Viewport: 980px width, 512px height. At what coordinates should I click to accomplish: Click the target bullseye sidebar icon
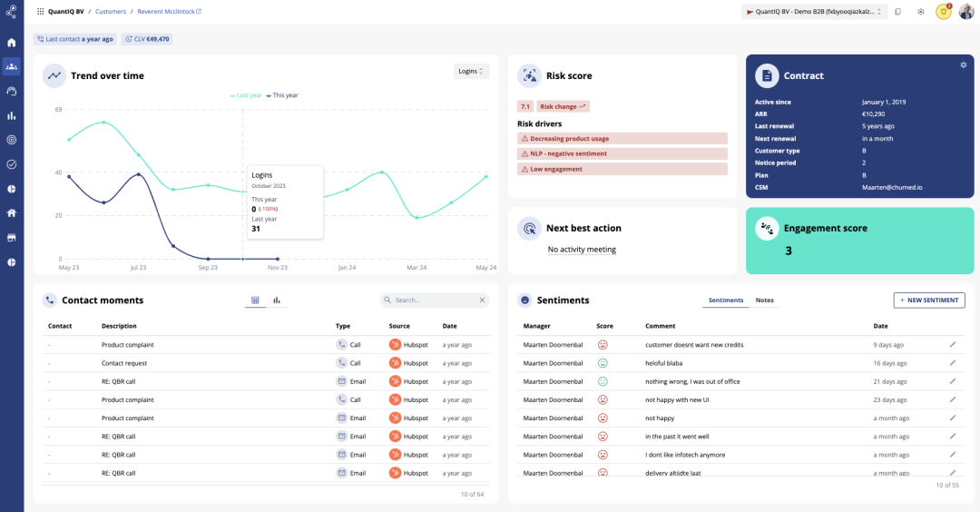tap(11, 140)
